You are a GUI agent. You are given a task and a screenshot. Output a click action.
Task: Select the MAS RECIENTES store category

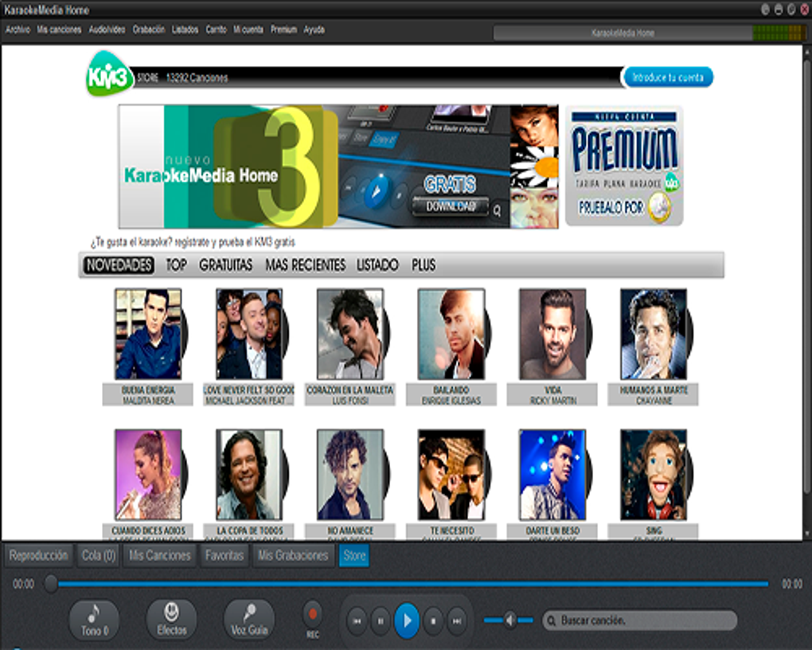(306, 265)
